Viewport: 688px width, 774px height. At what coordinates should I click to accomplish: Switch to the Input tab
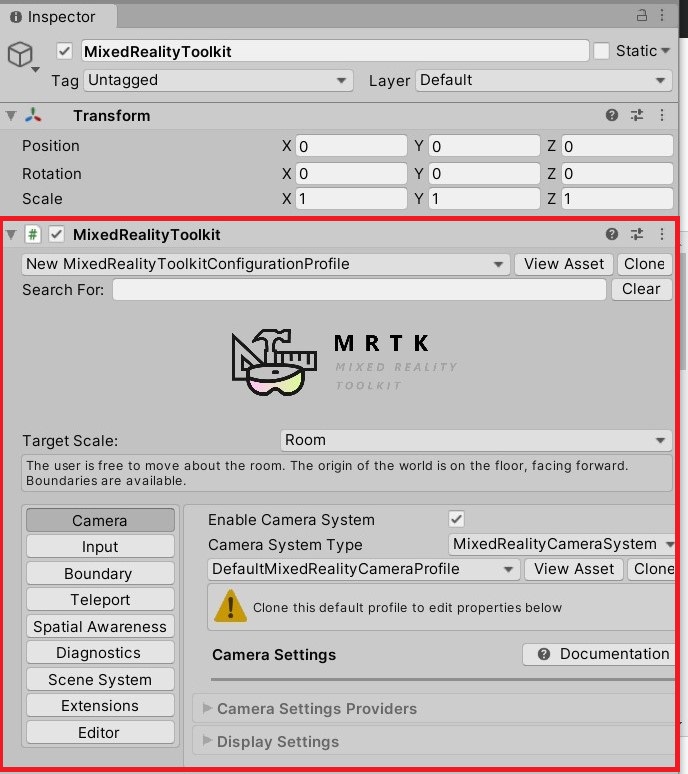[100, 546]
